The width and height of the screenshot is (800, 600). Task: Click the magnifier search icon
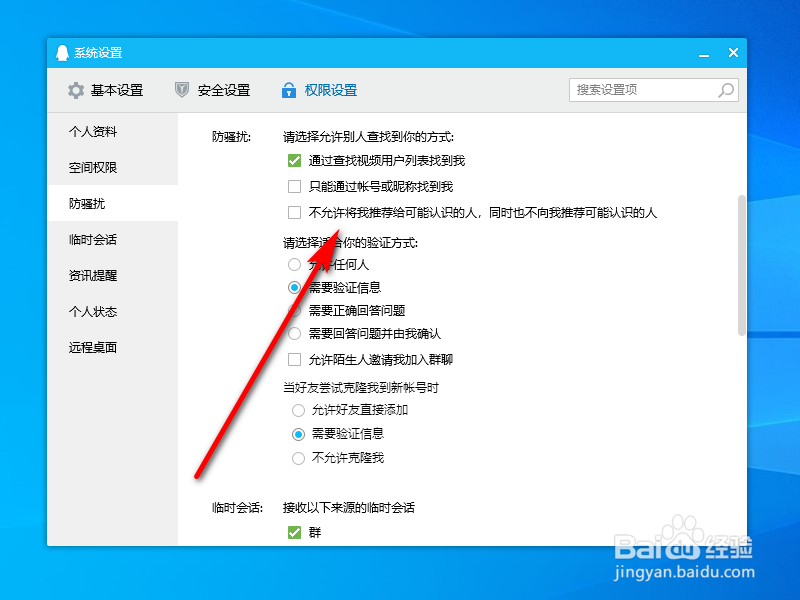pos(726,90)
